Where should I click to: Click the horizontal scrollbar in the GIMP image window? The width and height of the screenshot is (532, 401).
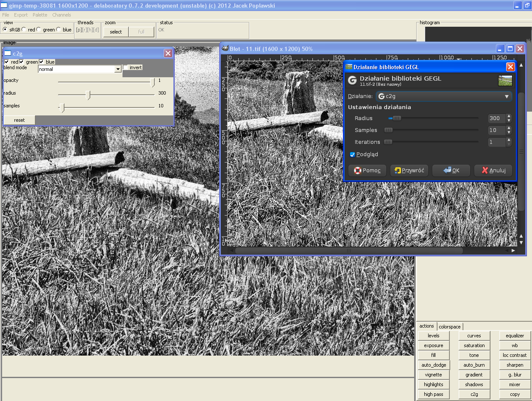(x=349, y=251)
